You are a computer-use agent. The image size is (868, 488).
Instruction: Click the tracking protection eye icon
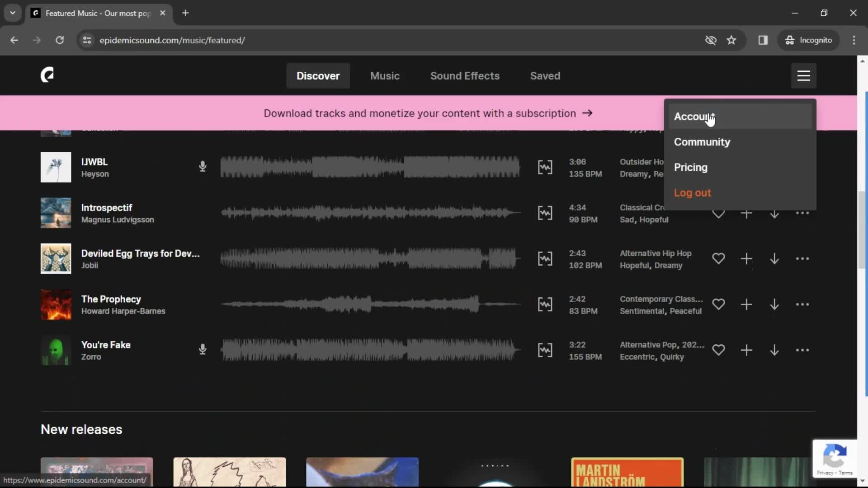(x=711, y=40)
